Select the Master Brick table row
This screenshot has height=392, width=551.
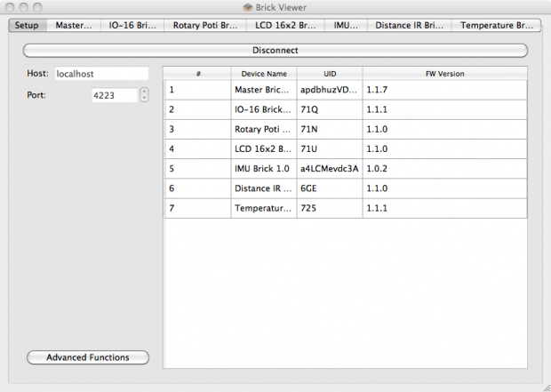262,90
